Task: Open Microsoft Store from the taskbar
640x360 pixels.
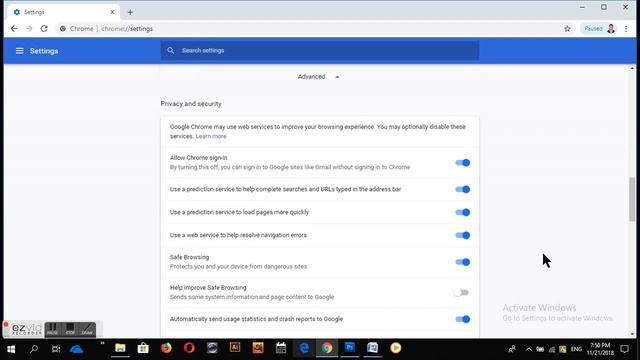Action: tap(143, 348)
